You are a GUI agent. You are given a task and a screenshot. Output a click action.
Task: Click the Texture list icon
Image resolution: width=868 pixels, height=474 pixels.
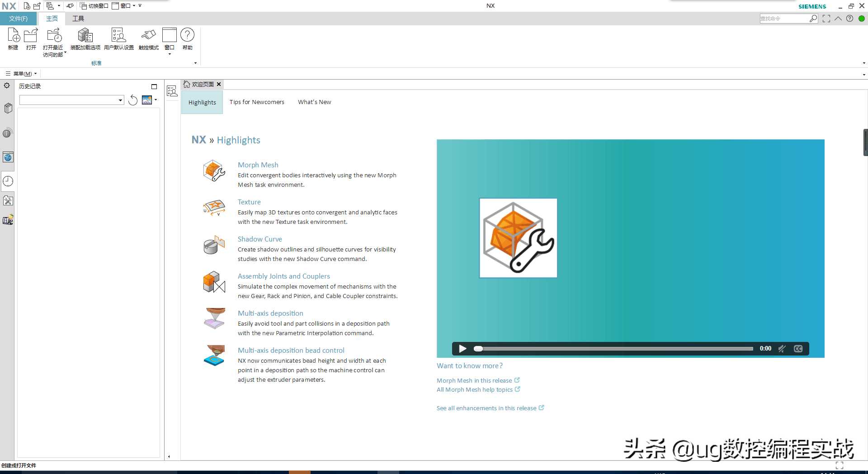[x=214, y=208]
